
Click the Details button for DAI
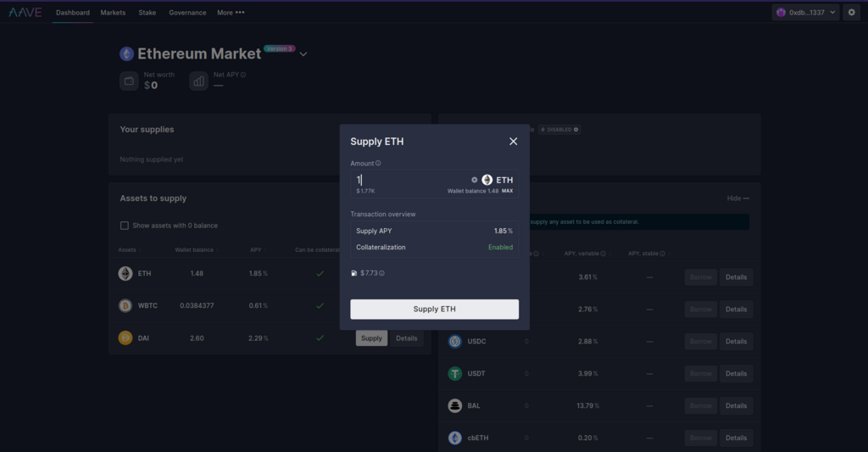(406, 338)
